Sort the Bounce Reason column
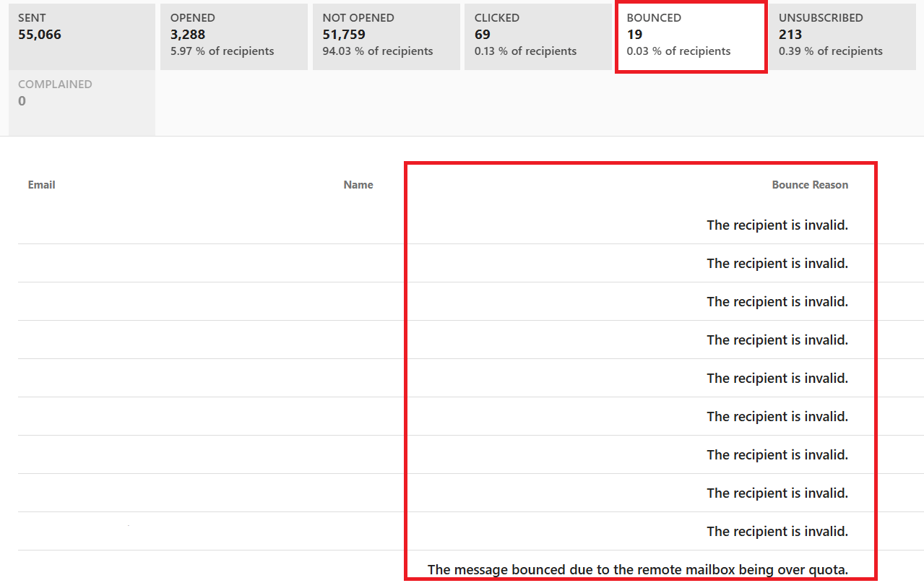 [x=810, y=184]
